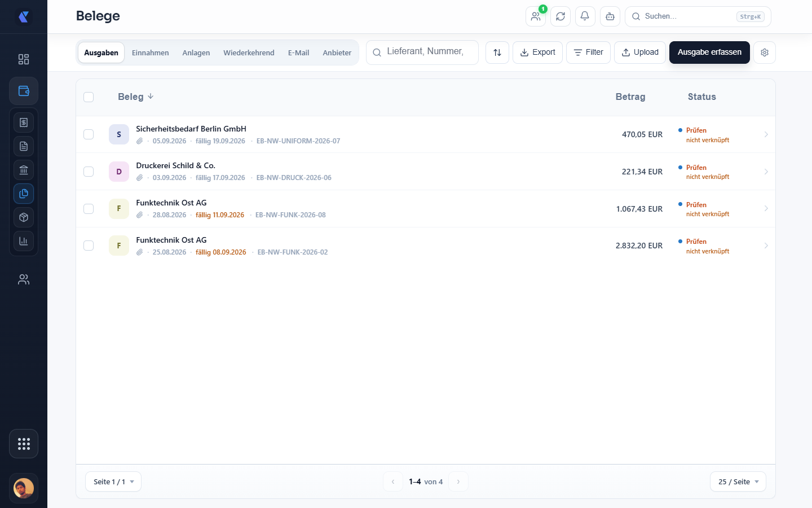The image size is (812, 508).
Task: Expand row chevron for Sicherheitsbedarf Berlin GmbH
Action: click(x=766, y=134)
